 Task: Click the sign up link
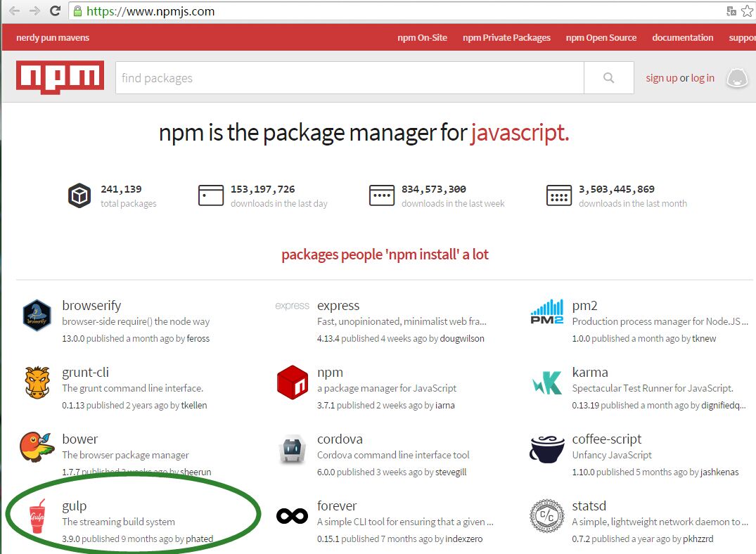click(x=662, y=77)
